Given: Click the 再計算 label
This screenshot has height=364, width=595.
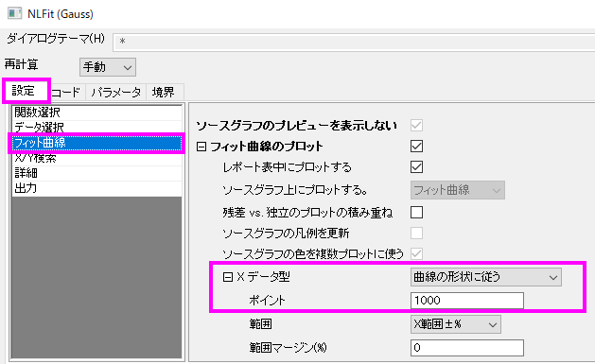Looking at the screenshot, I should 21,64.
